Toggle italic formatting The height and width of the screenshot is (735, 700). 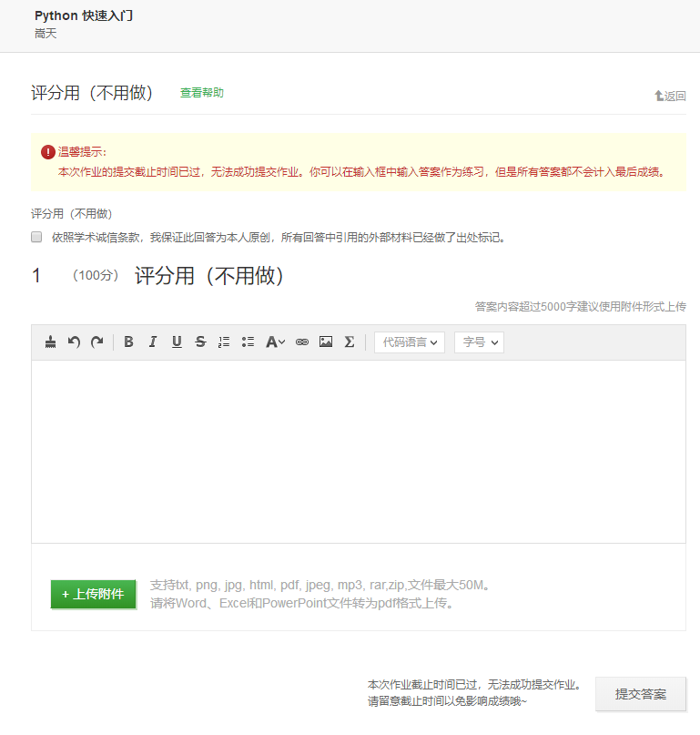(x=153, y=342)
